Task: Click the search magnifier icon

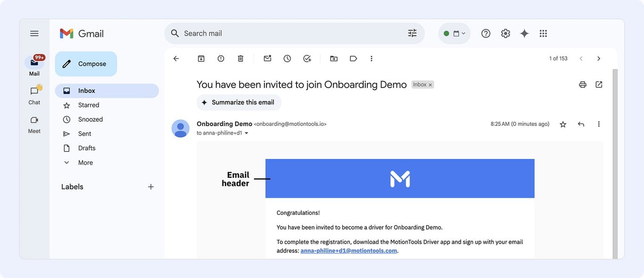Action: 175,34
